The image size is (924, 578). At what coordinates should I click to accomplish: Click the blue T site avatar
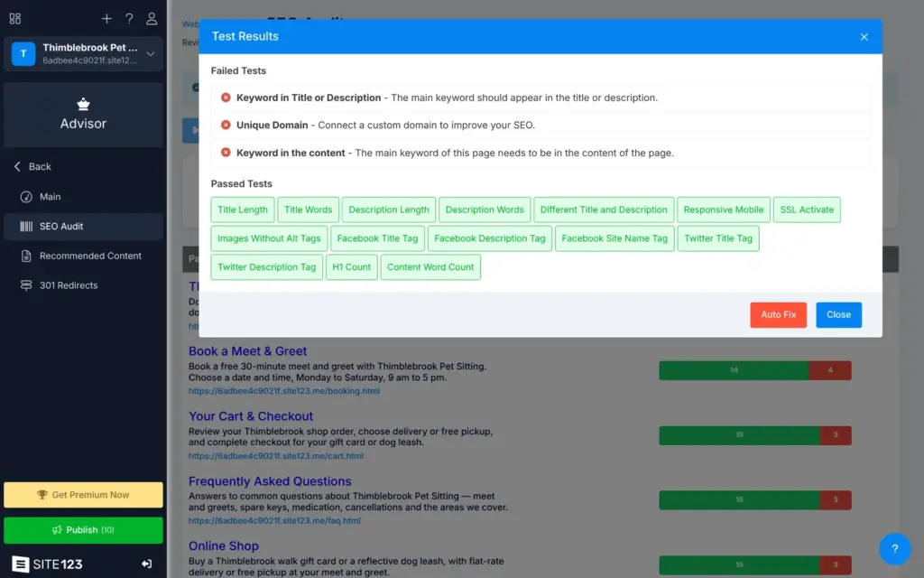coord(23,53)
